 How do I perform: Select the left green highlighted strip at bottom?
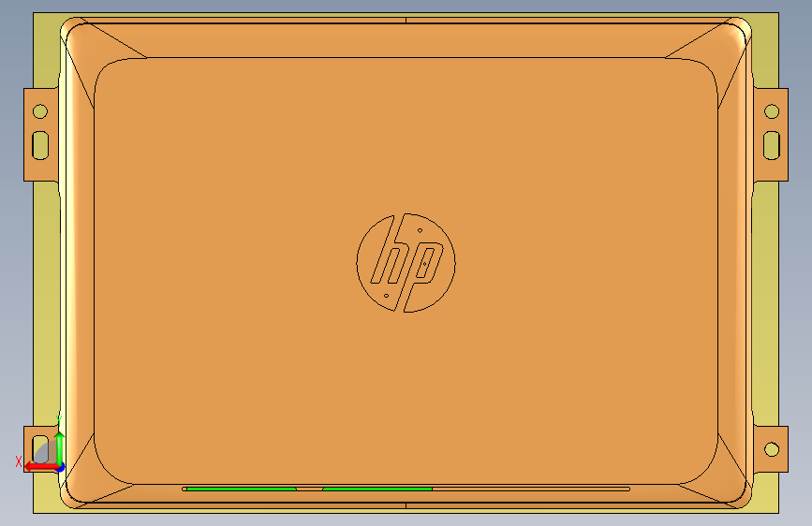[x=242, y=489]
